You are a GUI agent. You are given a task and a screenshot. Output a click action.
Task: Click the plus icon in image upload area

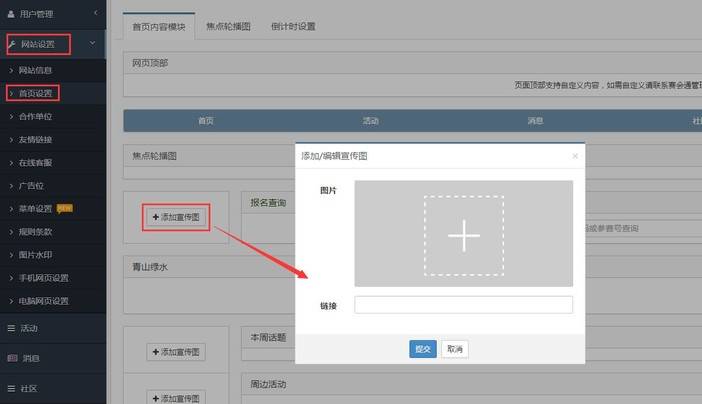pyautogui.click(x=463, y=235)
